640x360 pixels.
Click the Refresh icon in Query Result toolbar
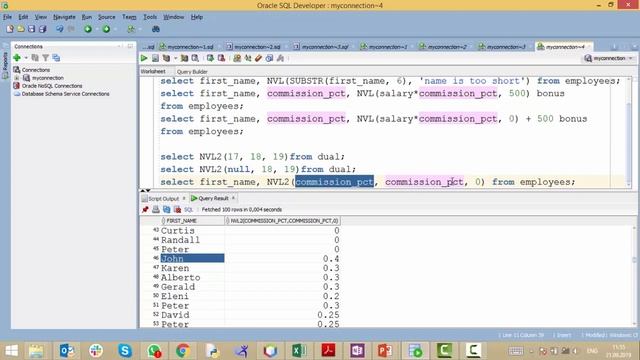[x=167, y=209]
